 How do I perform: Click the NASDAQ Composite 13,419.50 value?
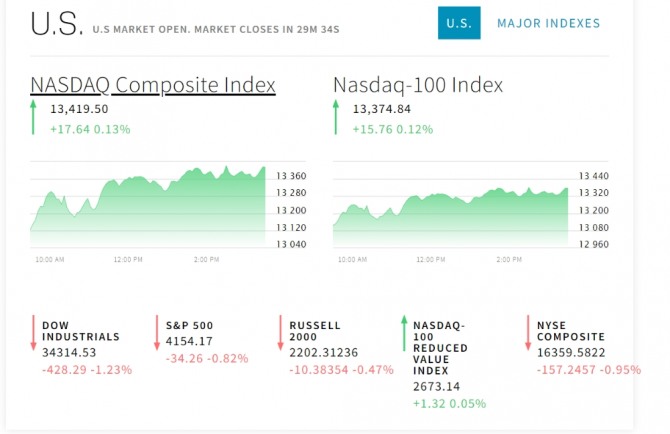click(x=79, y=109)
